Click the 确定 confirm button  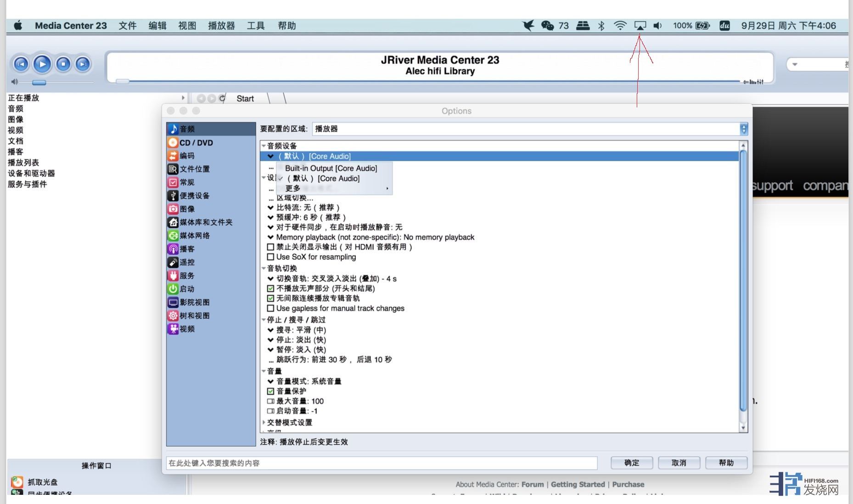pyautogui.click(x=631, y=463)
